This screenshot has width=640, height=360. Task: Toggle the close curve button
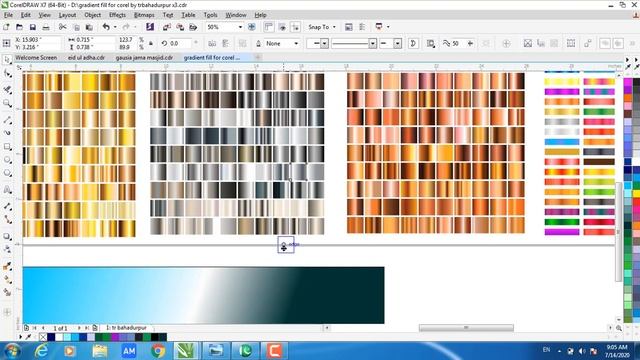[413, 43]
